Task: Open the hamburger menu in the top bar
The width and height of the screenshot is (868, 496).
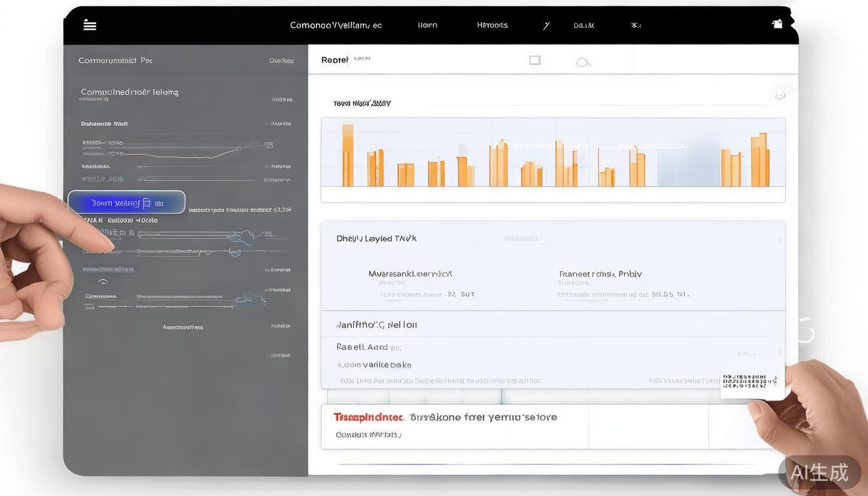Action: pos(90,25)
